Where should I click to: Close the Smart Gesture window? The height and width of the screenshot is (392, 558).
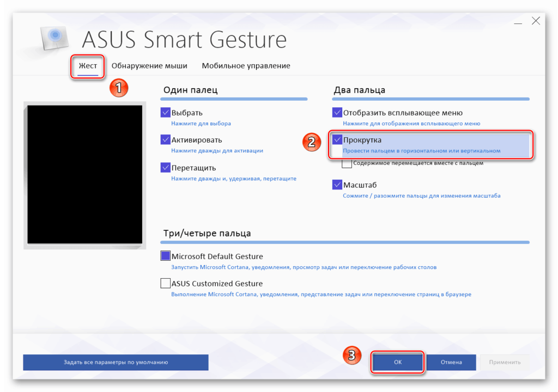click(536, 21)
